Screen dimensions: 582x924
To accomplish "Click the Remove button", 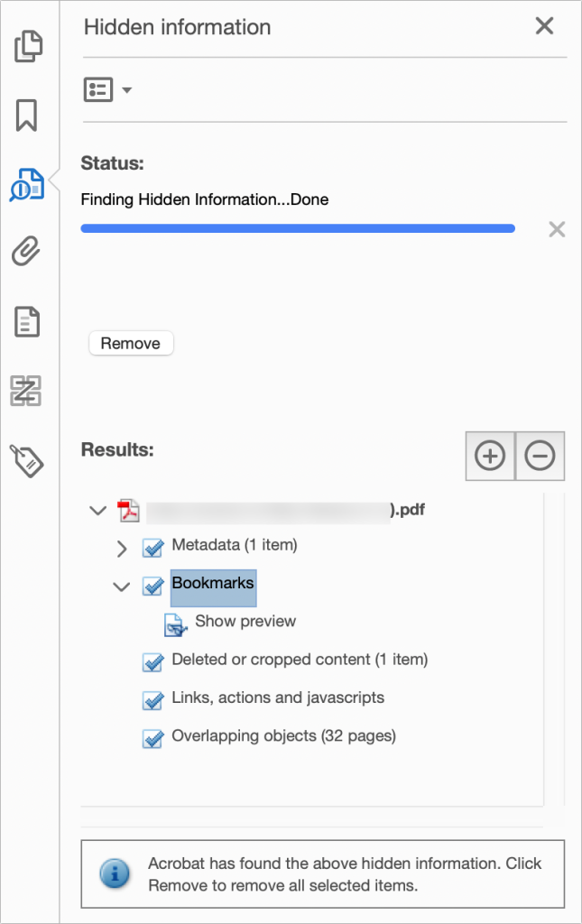I will point(131,343).
